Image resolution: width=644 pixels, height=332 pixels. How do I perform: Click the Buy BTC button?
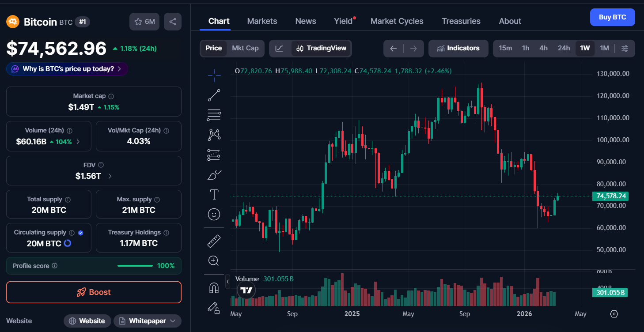(612, 17)
